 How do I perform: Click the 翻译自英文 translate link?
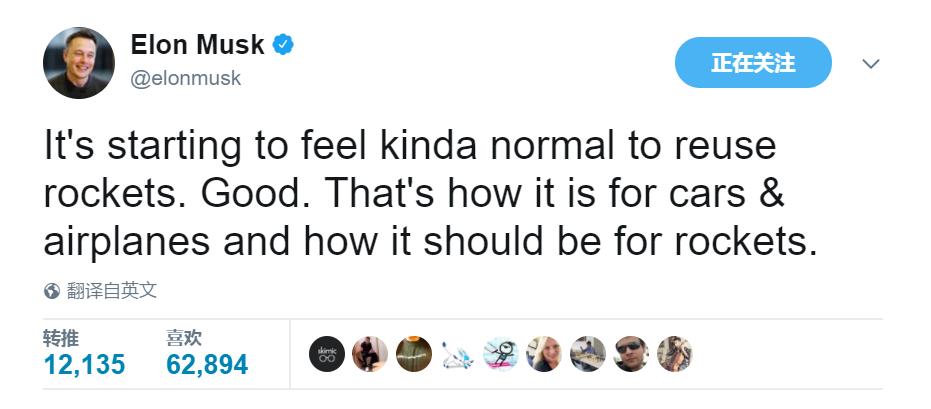coord(112,291)
